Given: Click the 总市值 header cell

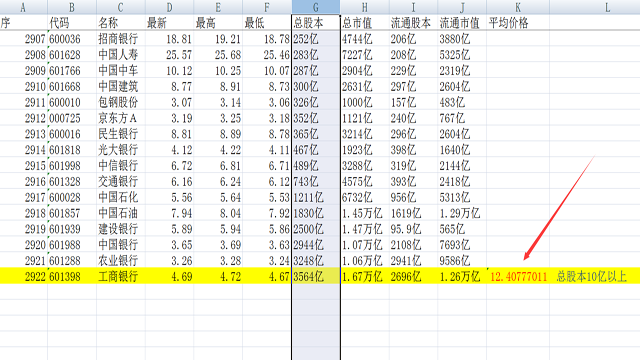Looking at the screenshot, I should (364, 23).
